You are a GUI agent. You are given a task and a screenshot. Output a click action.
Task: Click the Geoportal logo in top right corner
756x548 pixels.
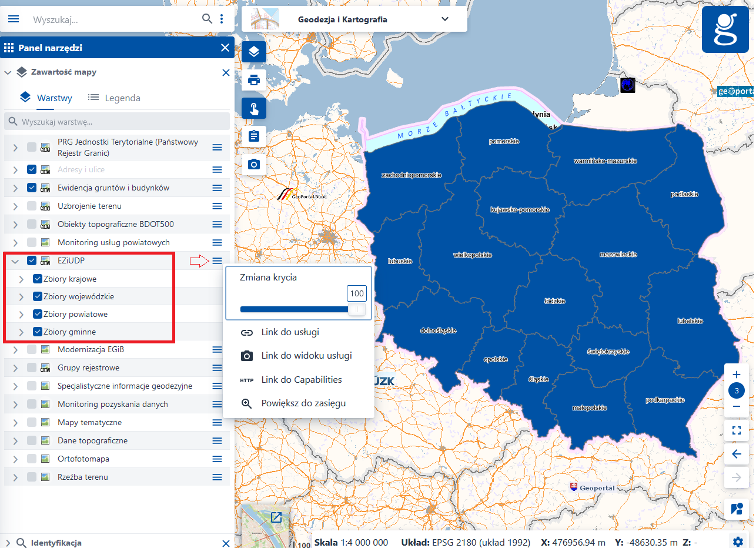(725, 29)
